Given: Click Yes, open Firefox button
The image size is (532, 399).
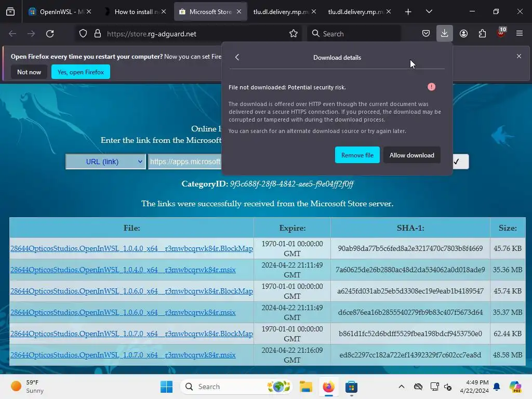Looking at the screenshot, I should coord(81,72).
